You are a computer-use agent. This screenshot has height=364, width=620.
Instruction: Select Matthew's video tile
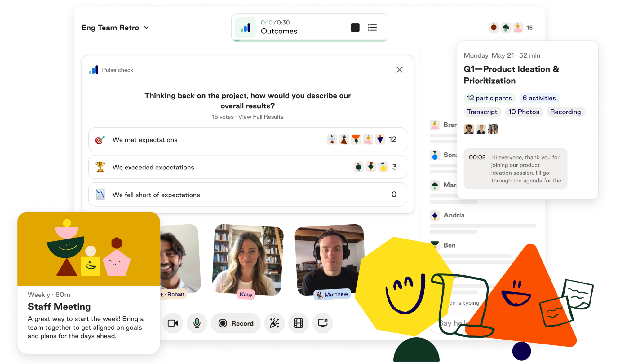(329, 260)
